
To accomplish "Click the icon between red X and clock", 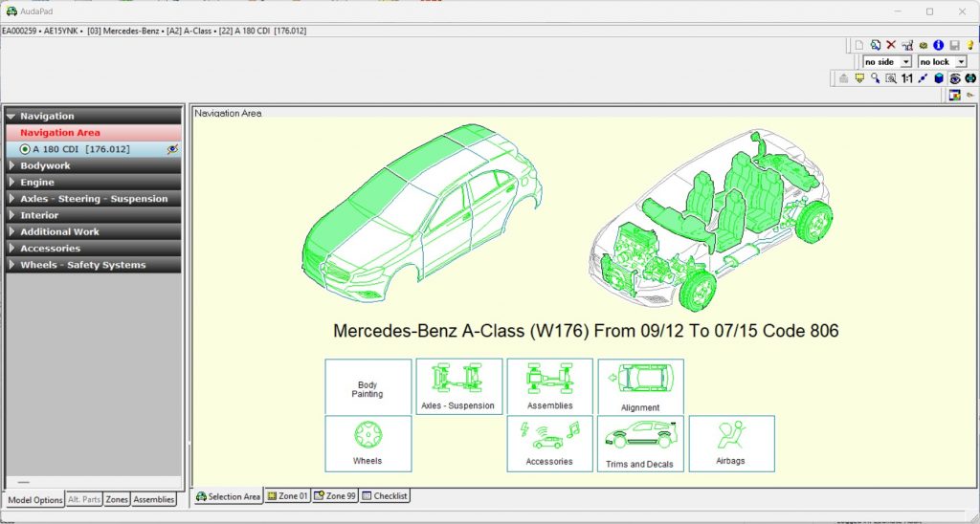I will point(907,45).
